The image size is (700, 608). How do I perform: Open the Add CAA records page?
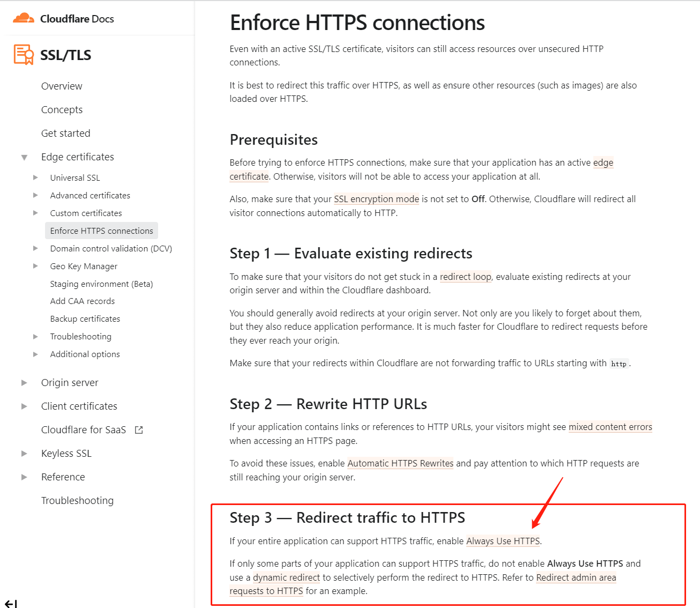[x=82, y=301]
